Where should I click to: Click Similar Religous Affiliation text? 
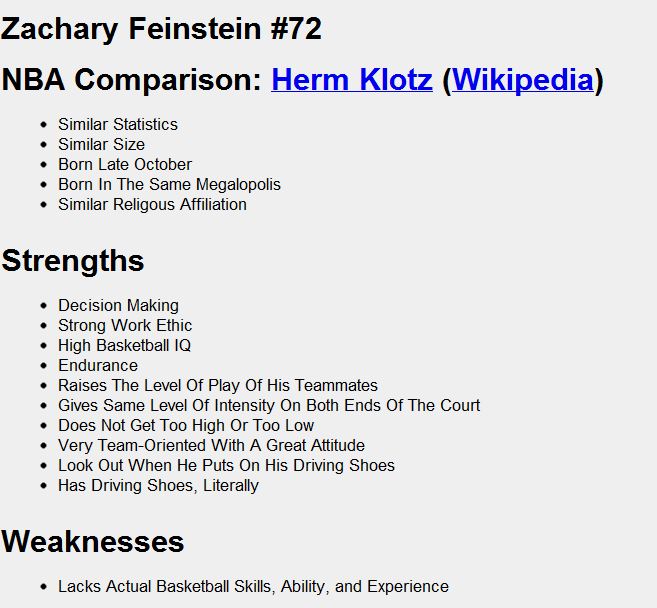pyautogui.click(x=152, y=204)
